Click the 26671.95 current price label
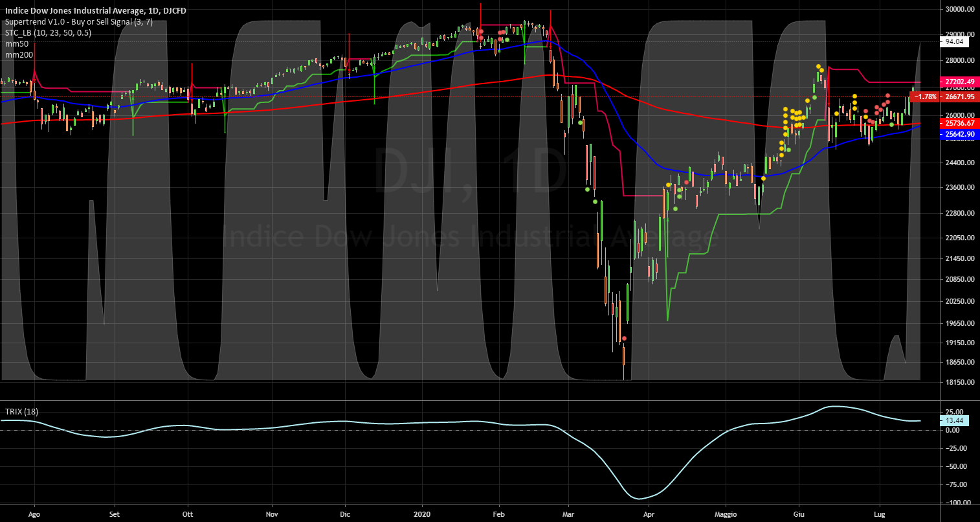The width and height of the screenshot is (980, 522). 959,96
